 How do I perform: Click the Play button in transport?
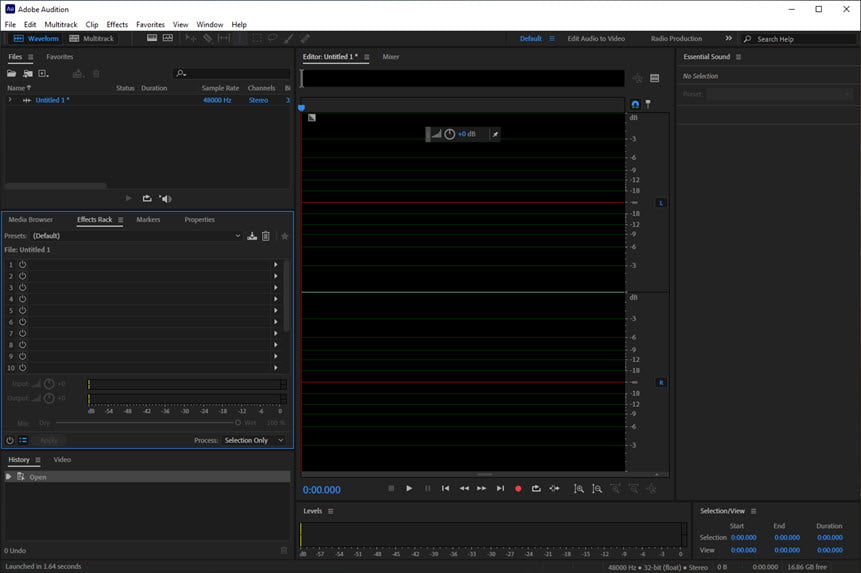(409, 488)
